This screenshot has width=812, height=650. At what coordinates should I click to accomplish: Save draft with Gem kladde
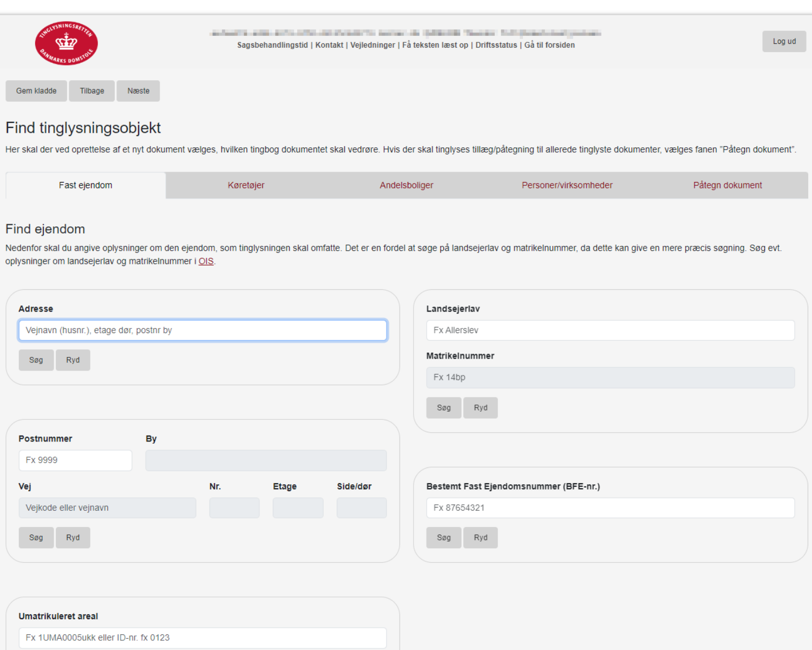pyautogui.click(x=36, y=91)
